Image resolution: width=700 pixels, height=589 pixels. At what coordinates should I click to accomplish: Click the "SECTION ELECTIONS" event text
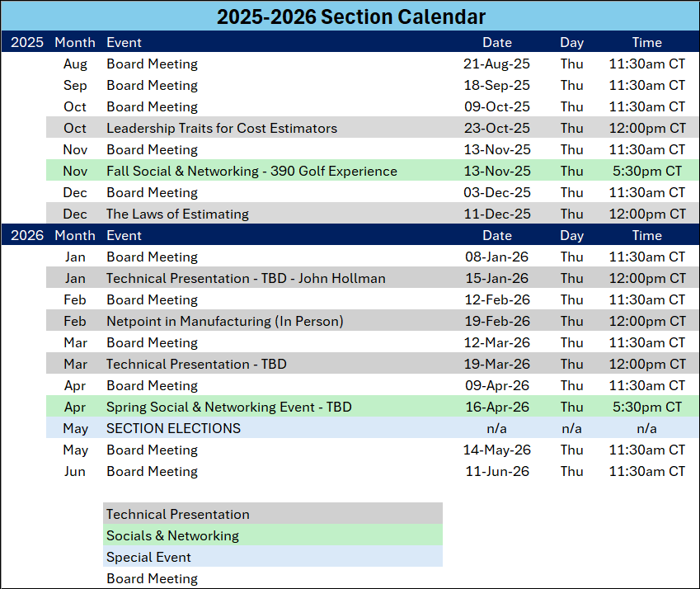[x=173, y=428]
